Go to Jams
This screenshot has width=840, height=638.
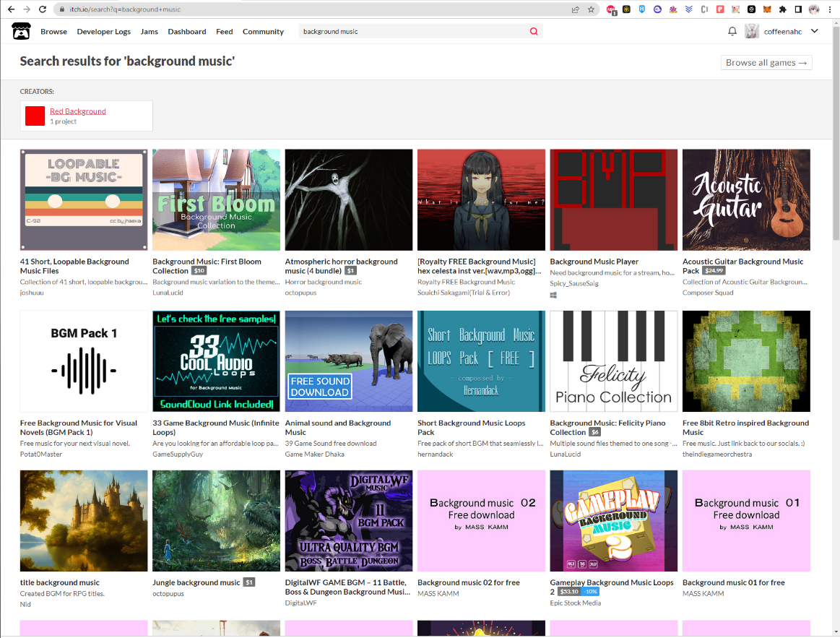coord(149,32)
